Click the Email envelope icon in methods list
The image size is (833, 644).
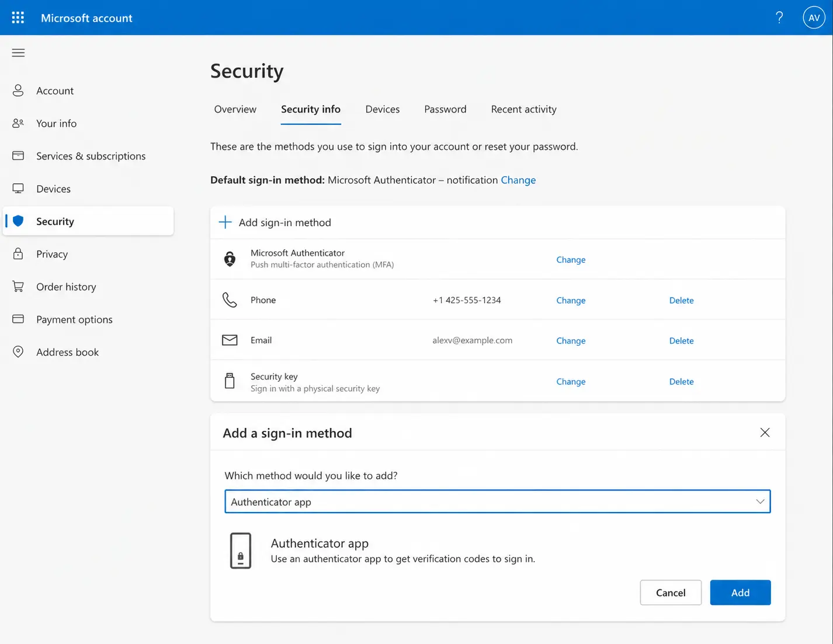coord(230,340)
